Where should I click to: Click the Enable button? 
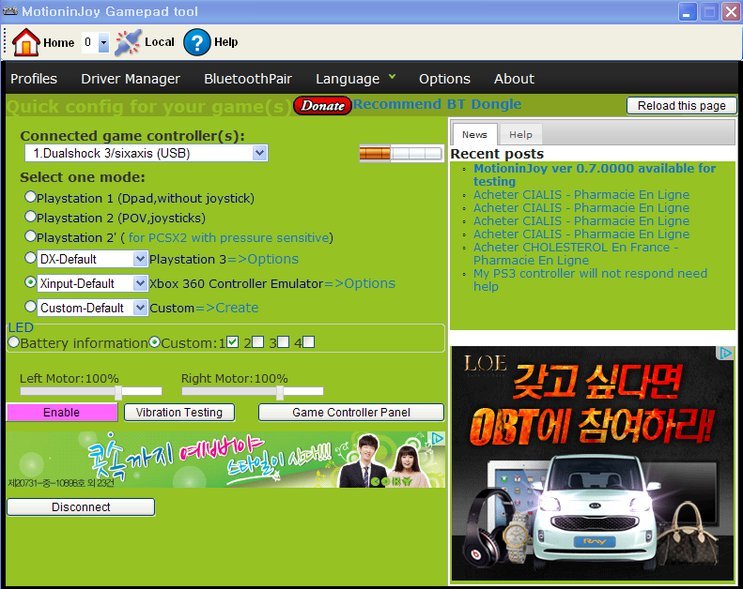(62, 412)
